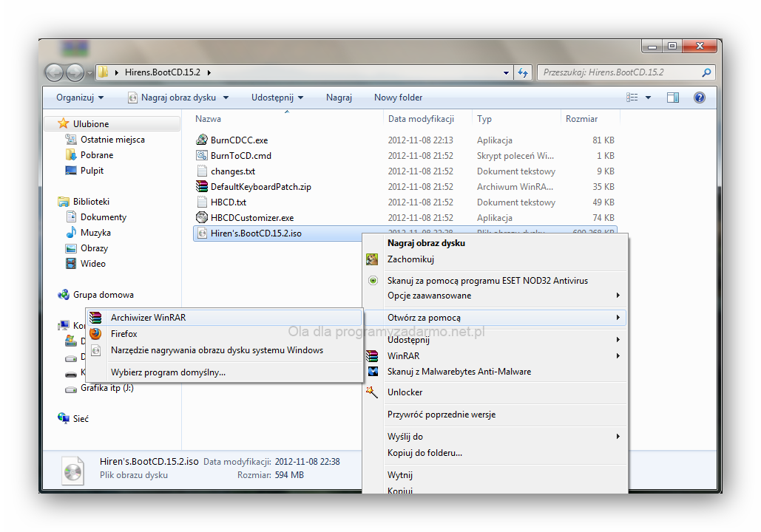Click the BurnToCD.cmd script icon

tap(202, 155)
